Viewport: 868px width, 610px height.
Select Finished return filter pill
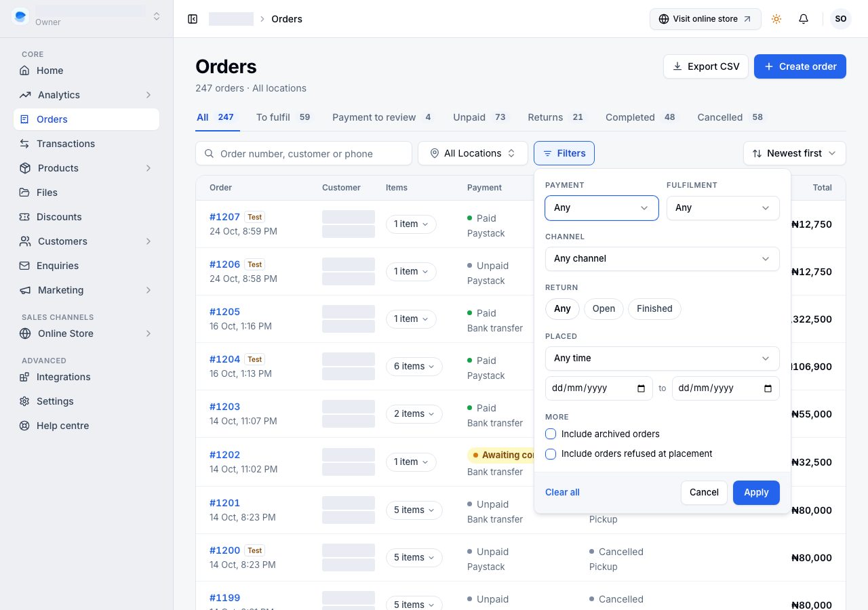click(654, 309)
